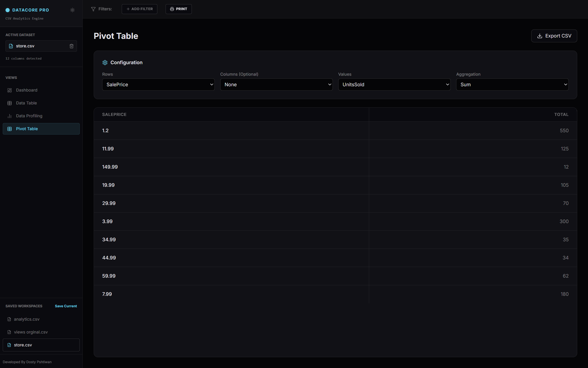
Task: Click the plus icon in Add Filter
Action: pyautogui.click(x=128, y=9)
